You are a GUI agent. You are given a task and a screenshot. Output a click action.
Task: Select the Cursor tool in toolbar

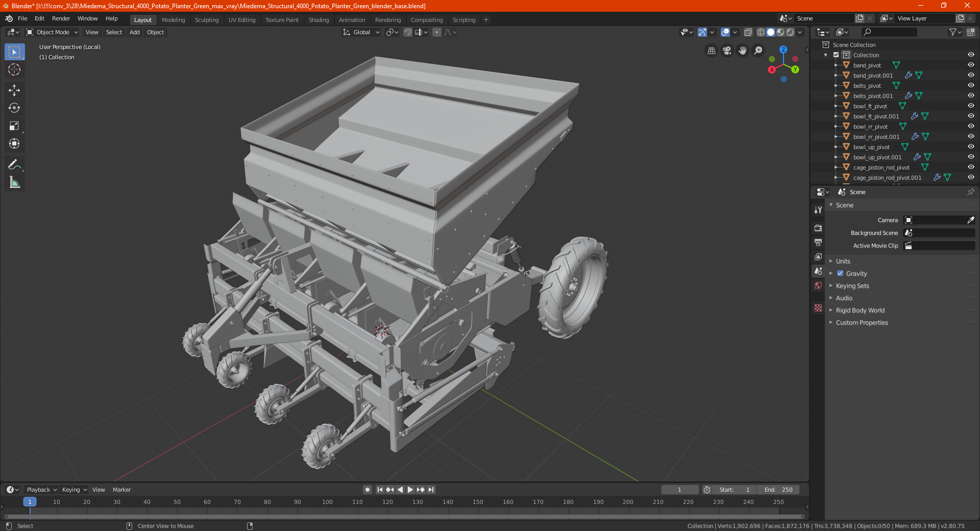14,70
